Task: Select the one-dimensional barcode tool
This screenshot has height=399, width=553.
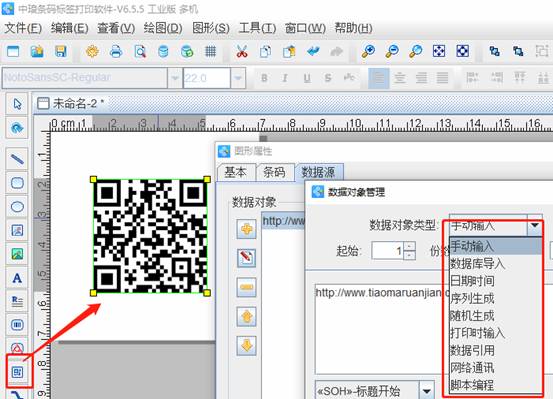Action: [17, 325]
